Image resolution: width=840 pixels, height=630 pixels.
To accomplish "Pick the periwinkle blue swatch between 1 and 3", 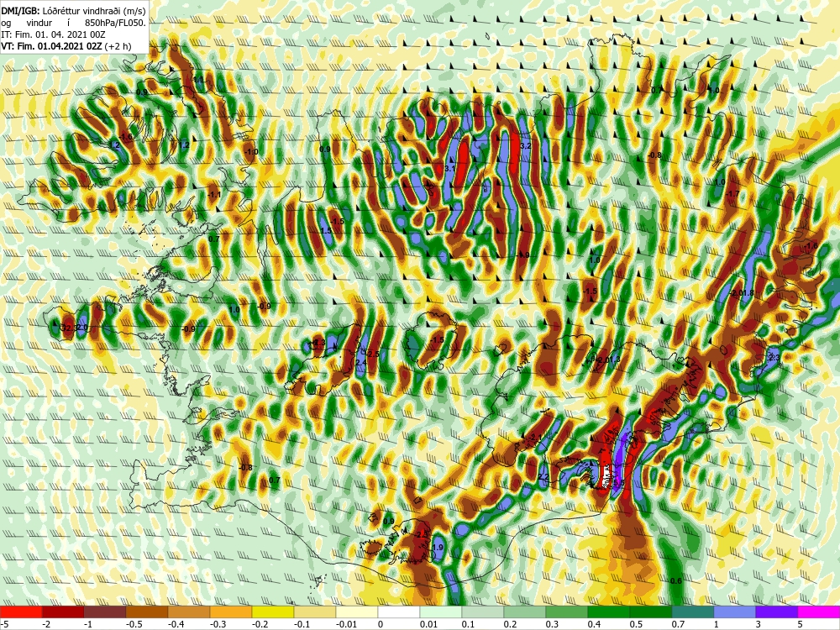I will point(735,612).
